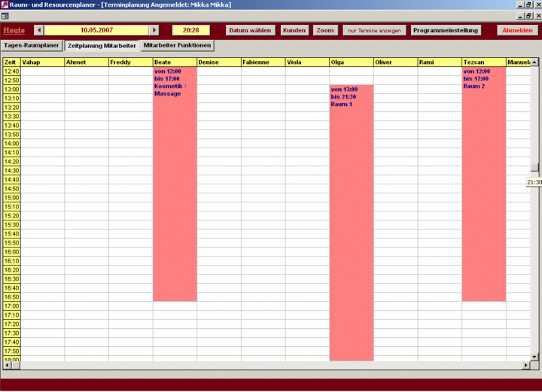Click the time field 20:28
Viewport: 542px width, 392px height.
point(190,30)
